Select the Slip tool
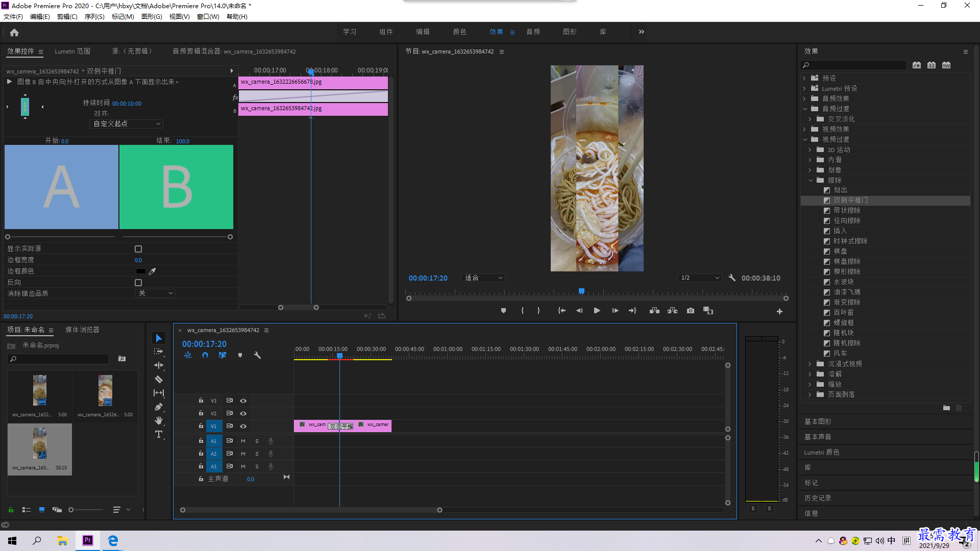 click(x=159, y=393)
